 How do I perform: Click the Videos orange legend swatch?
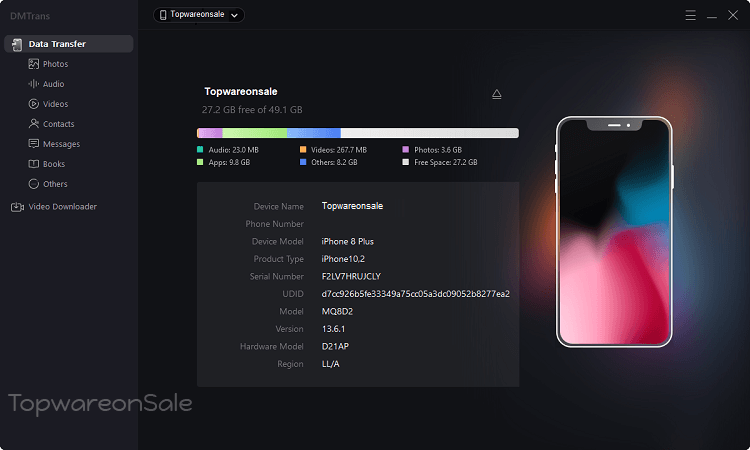point(303,150)
